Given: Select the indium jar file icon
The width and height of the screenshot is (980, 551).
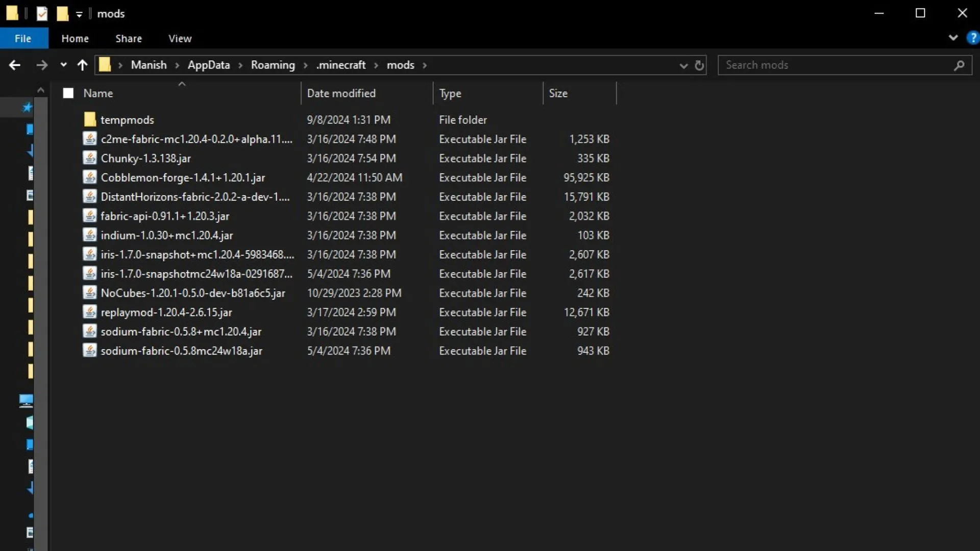Looking at the screenshot, I should [90, 235].
